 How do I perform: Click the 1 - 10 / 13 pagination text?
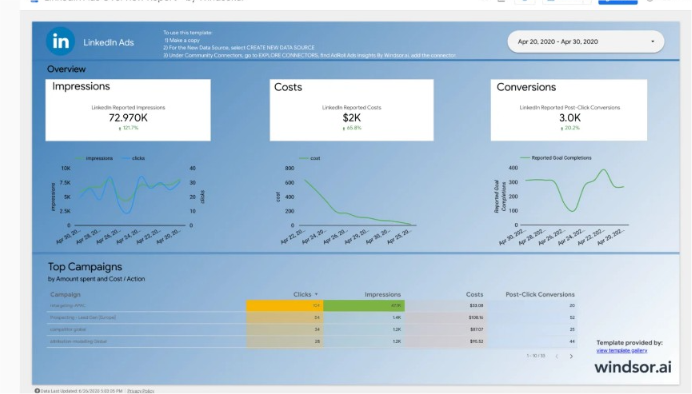pos(536,356)
